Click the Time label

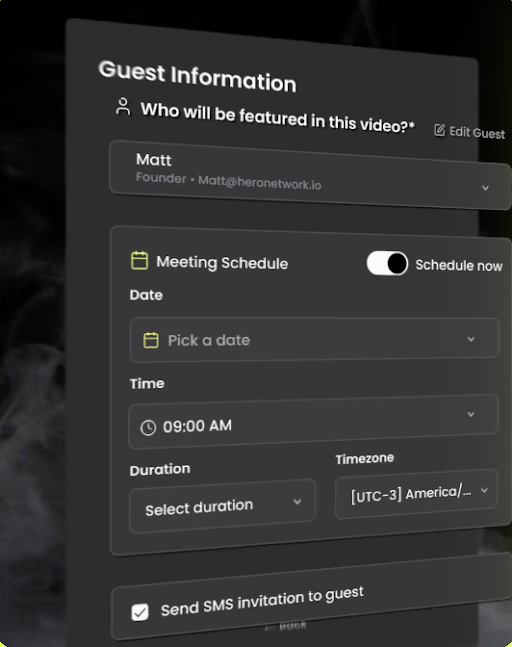click(147, 383)
